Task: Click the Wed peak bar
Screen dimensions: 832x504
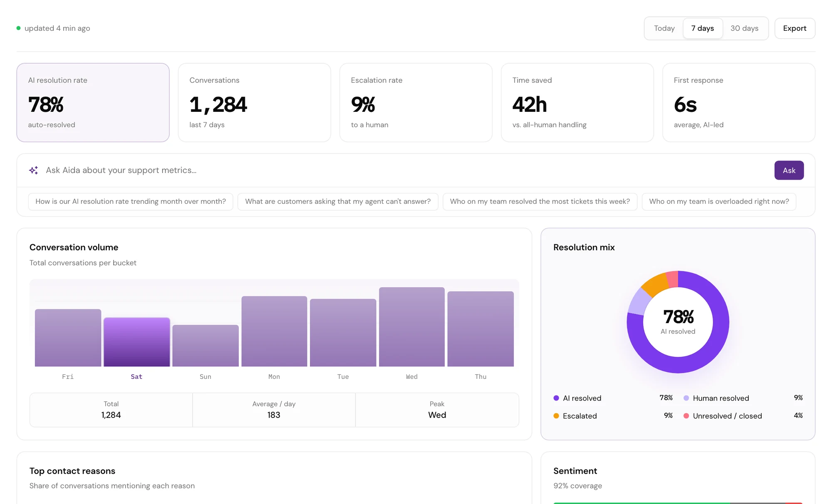Action: click(412, 327)
